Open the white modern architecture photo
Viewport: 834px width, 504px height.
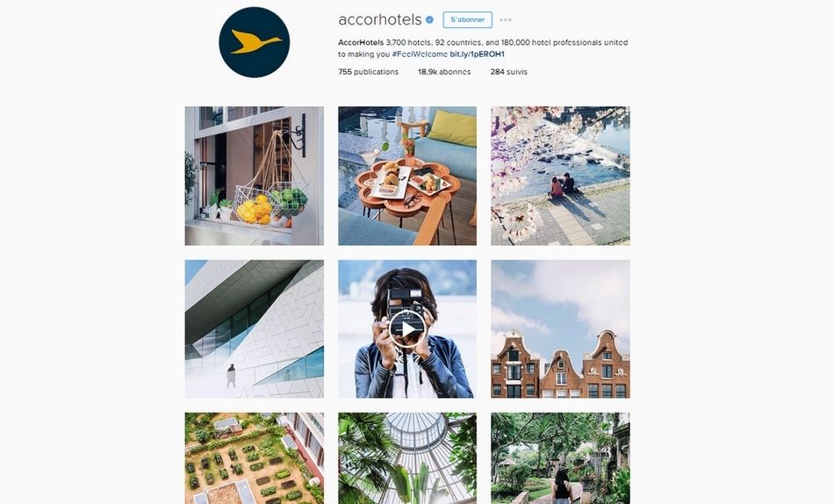pos(255,329)
